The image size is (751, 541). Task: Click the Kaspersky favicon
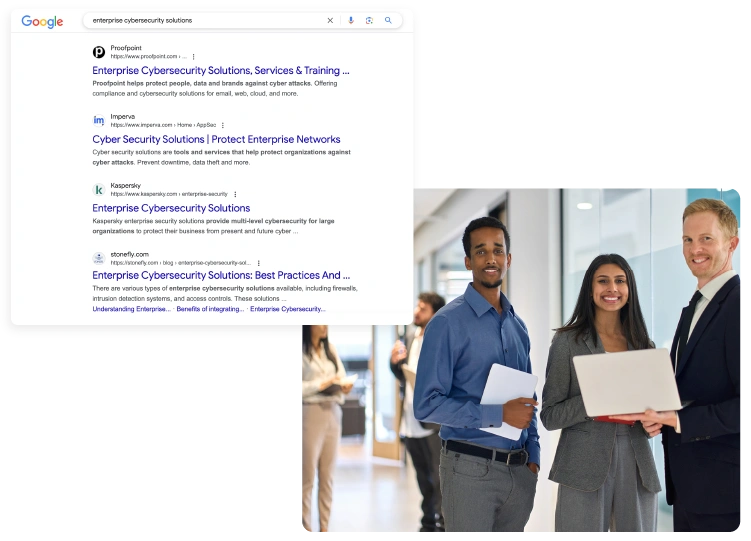pyautogui.click(x=99, y=190)
